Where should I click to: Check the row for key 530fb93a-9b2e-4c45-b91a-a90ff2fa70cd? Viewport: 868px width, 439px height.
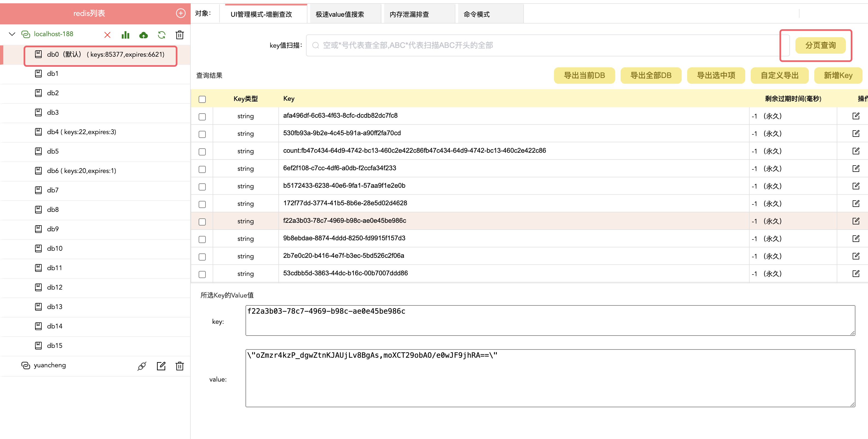[202, 134]
